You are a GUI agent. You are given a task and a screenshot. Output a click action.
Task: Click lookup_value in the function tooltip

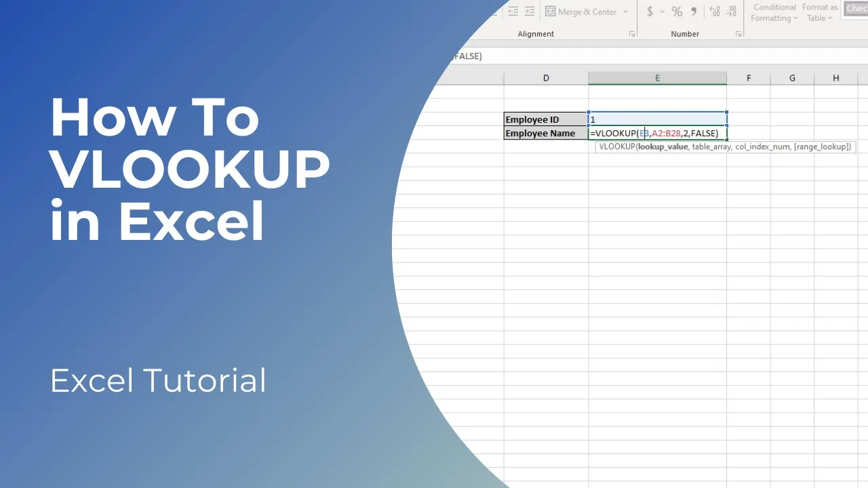[663, 146]
